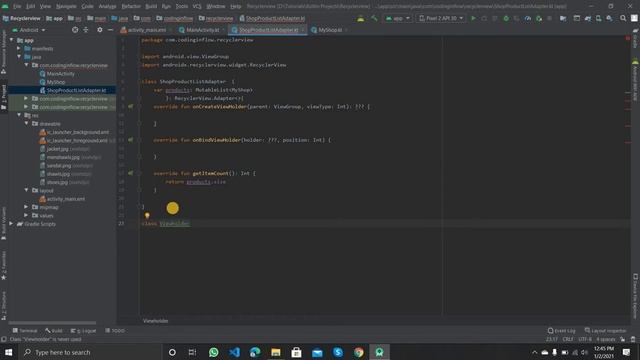Click the yellow intention lightbulb in editor
The image size is (640, 360).
[x=147, y=215]
